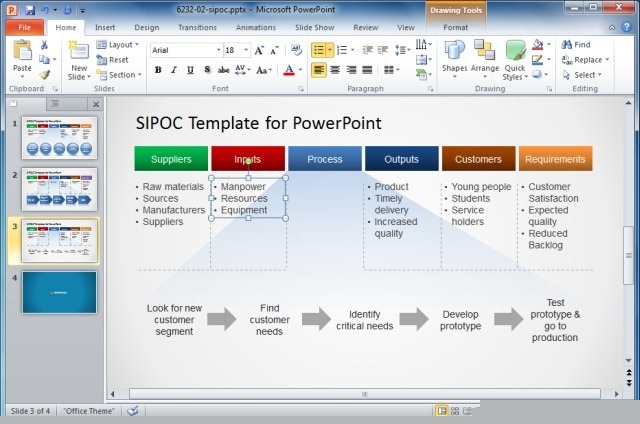Expand the slide Layout dropdown
Screen dimensions: 640x424
click(124, 45)
